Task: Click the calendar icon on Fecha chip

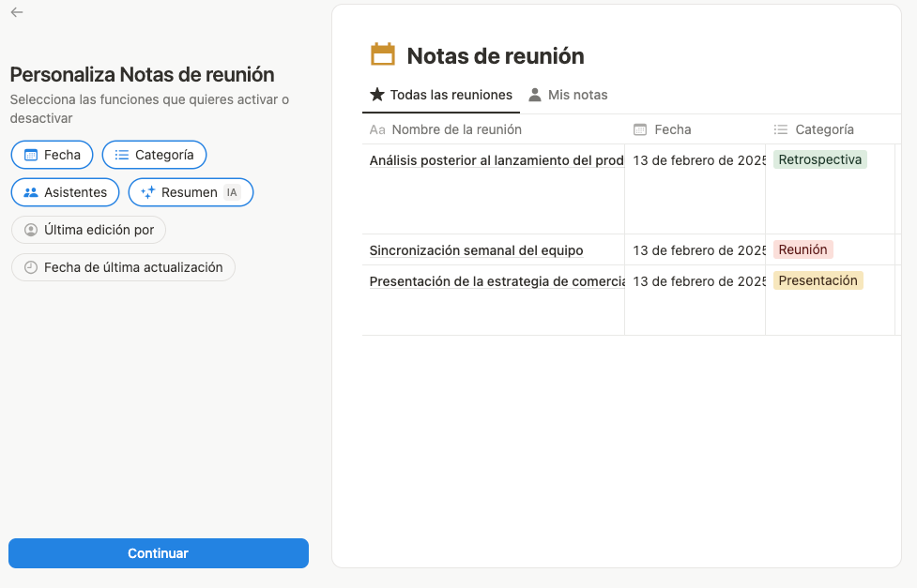Action: pos(30,155)
